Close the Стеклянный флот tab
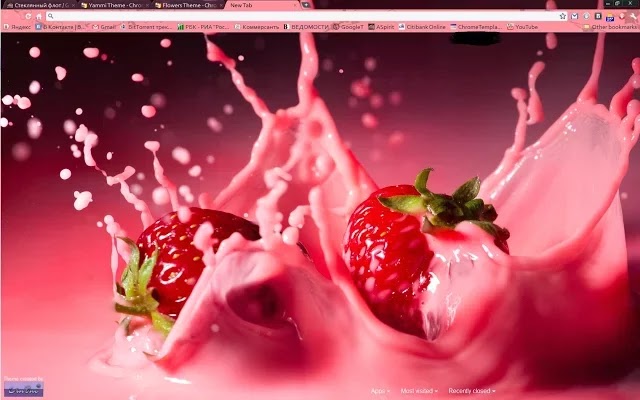Image resolution: width=640 pixels, height=400 pixels. coord(73,5)
